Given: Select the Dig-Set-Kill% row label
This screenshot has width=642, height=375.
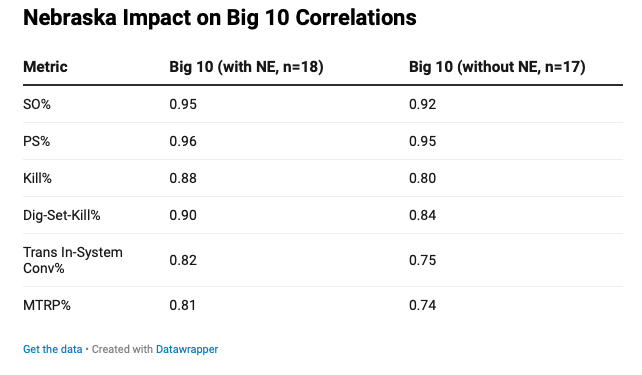Looking at the screenshot, I should [x=61, y=215].
